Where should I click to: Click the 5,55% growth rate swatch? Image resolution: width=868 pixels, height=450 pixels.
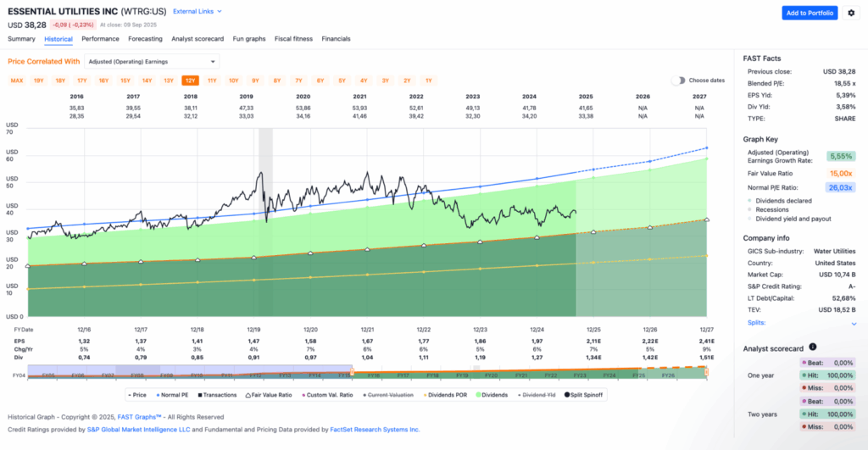click(841, 156)
